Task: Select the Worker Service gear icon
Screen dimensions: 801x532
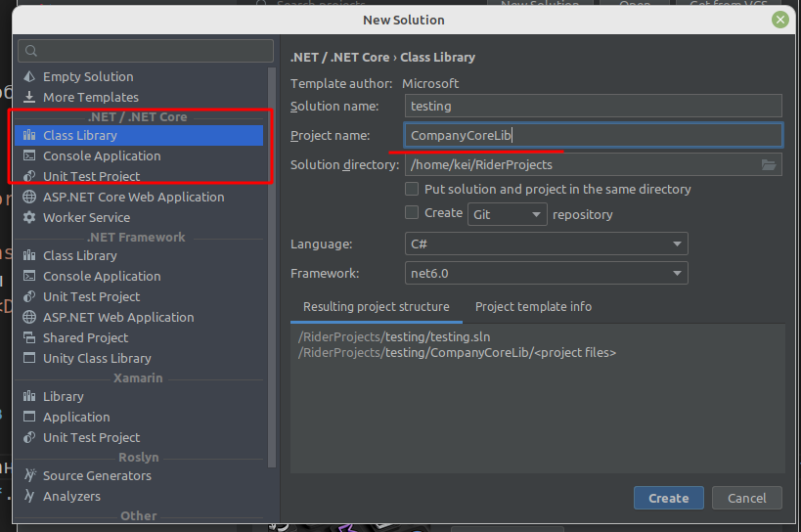Action: click(x=29, y=217)
